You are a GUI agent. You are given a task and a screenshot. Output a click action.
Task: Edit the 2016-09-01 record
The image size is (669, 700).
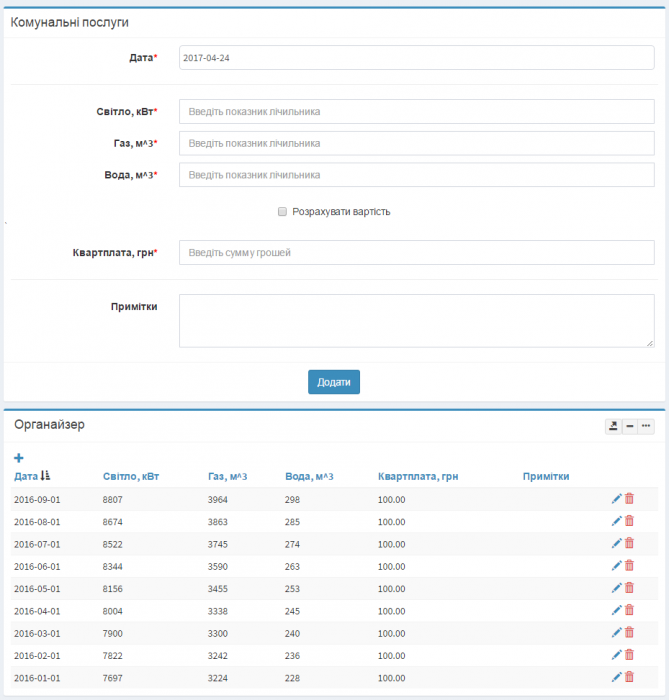pos(616,498)
